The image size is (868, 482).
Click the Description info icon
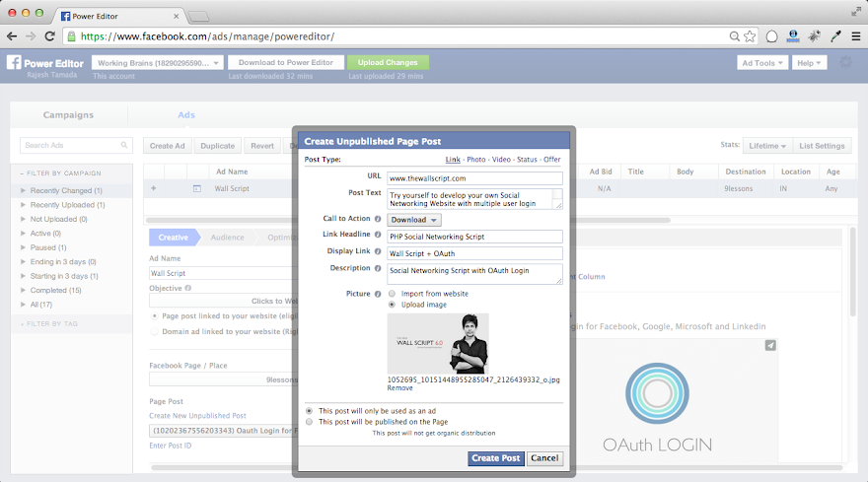378,268
